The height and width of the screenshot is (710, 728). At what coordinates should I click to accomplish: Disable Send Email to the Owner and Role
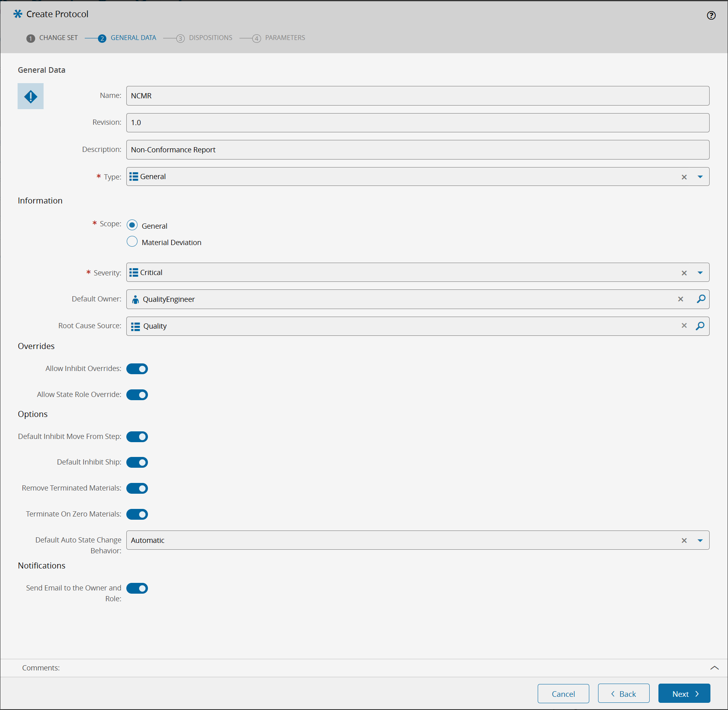137,588
